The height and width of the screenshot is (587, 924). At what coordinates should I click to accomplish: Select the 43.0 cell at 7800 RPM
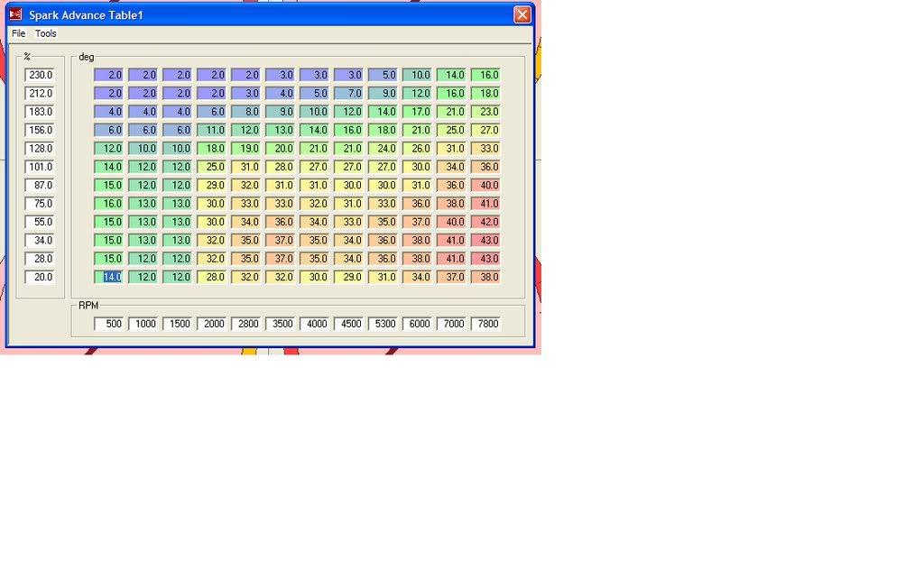coord(487,240)
